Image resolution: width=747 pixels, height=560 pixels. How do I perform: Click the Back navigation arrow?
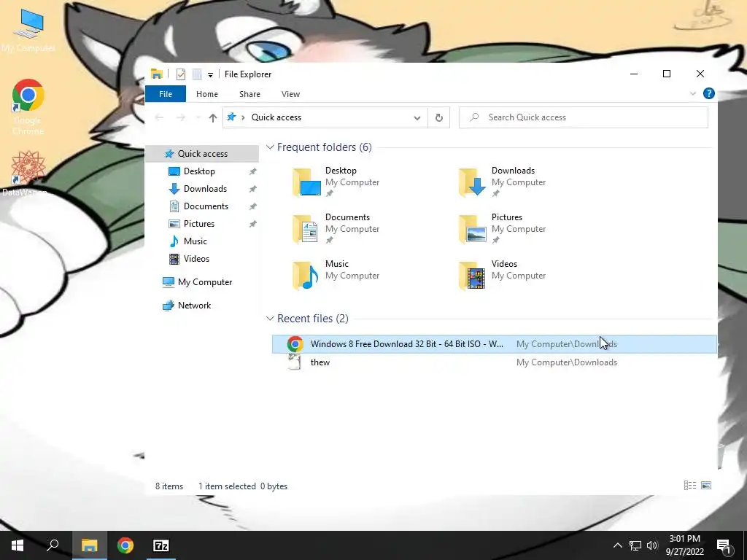tap(159, 117)
